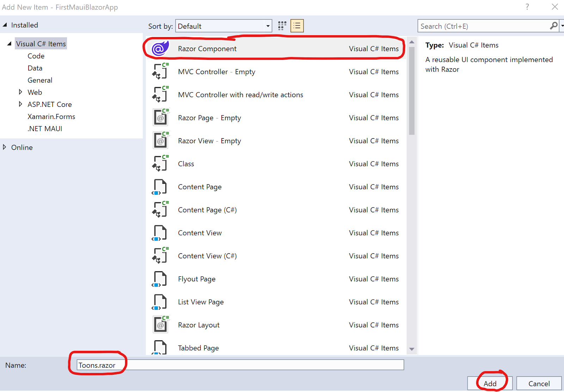Select the 'Flyout Page' template name

click(197, 279)
